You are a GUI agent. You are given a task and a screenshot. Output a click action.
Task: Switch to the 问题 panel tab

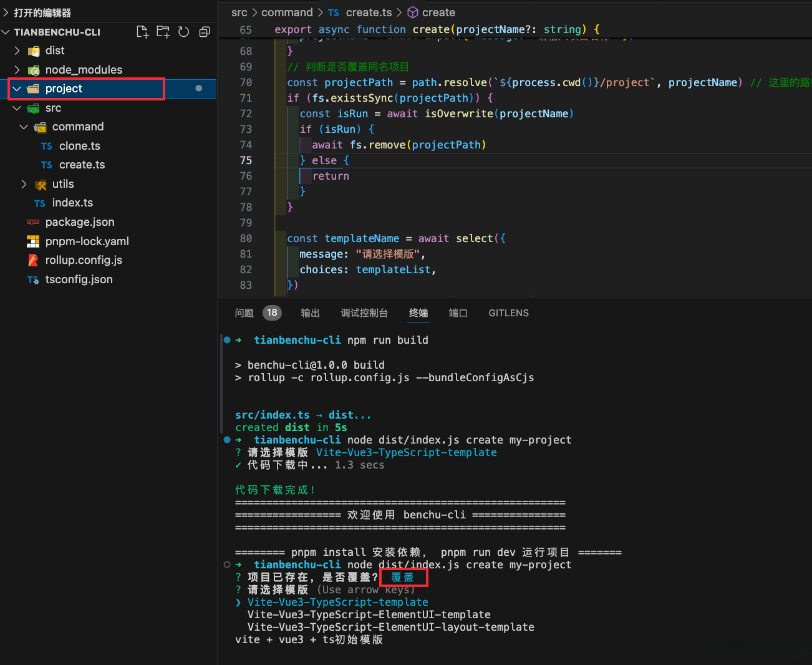click(244, 313)
